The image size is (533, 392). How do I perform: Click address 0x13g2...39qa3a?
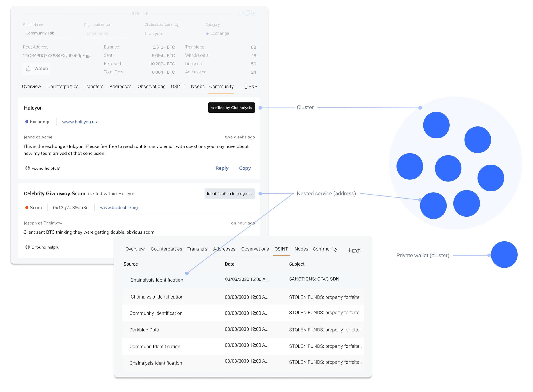(71, 208)
